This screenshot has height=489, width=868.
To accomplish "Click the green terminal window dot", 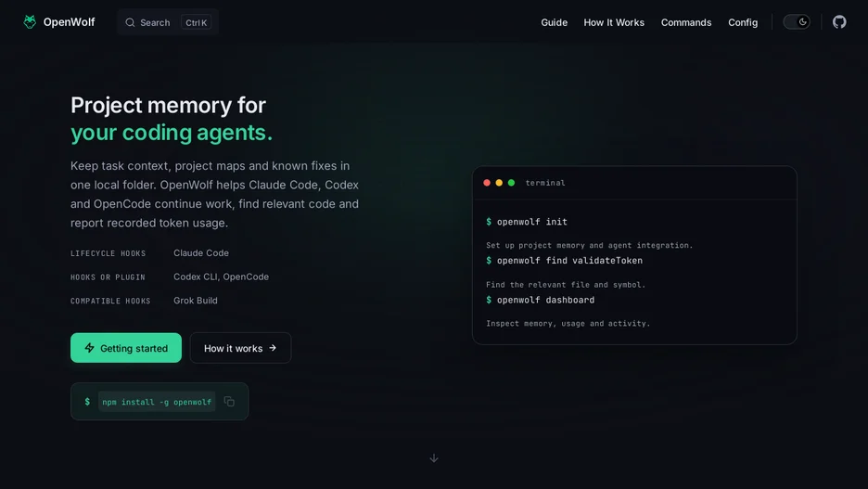I will (x=511, y=183).
